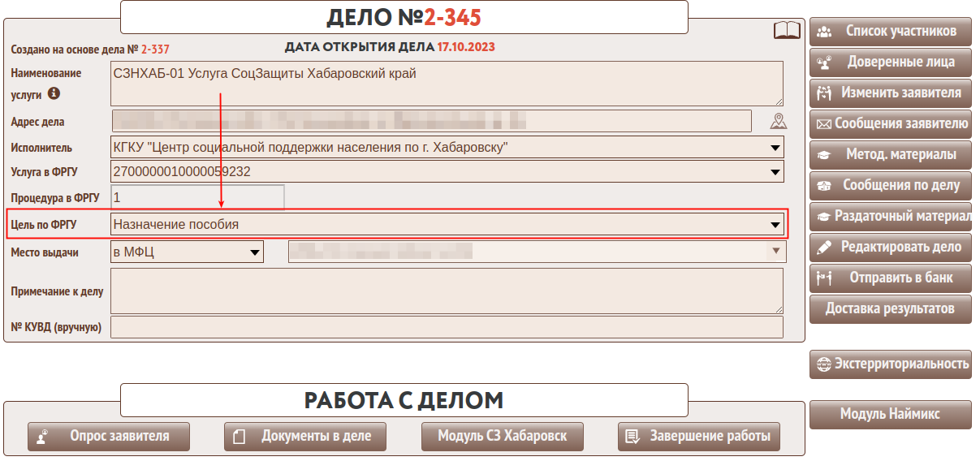Image resolution: width=980 pixels, height=461 pixels.
Task: Expand the Исполнитель dropdown
Action: 447,148
